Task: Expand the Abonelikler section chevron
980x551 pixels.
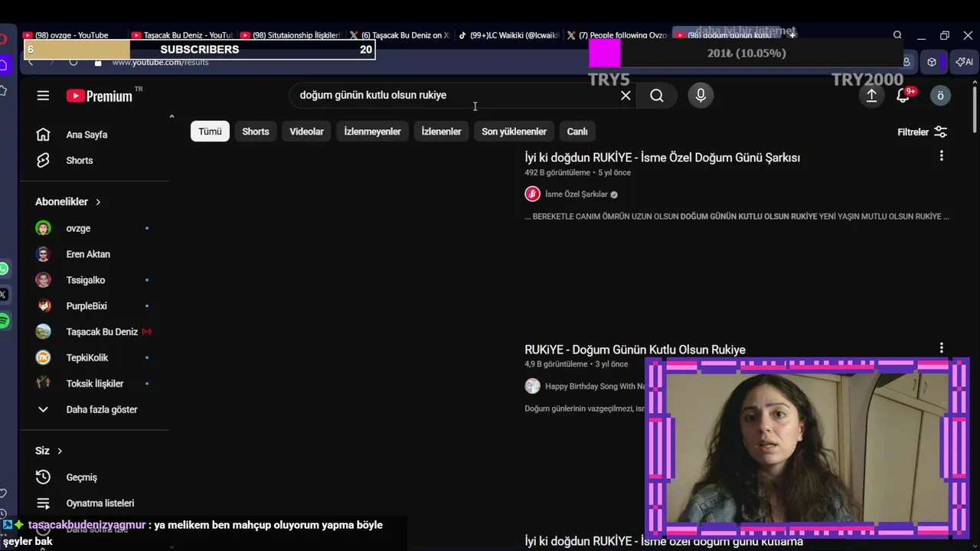Action: (x=98, y=202)
